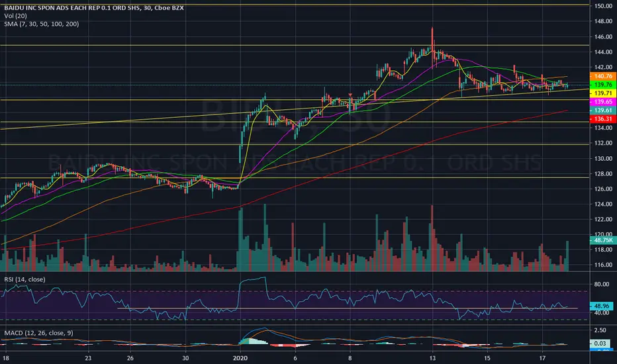617x364 pixels.
Task: Open the MACD (12, 26, close, 9) legend
Action: coord(38,333)
